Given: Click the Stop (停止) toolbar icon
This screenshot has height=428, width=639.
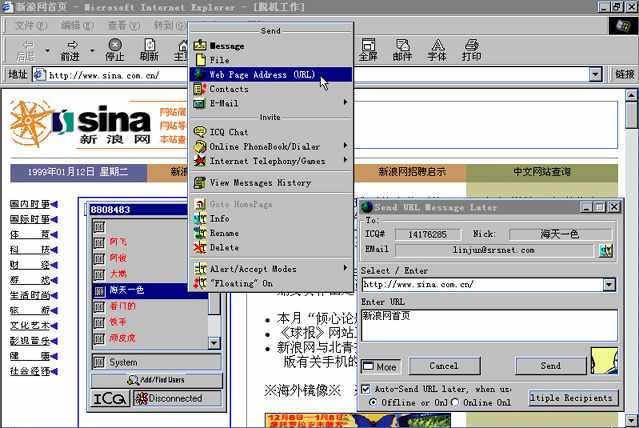Looking at the screenshot, I should coord(115,50).
